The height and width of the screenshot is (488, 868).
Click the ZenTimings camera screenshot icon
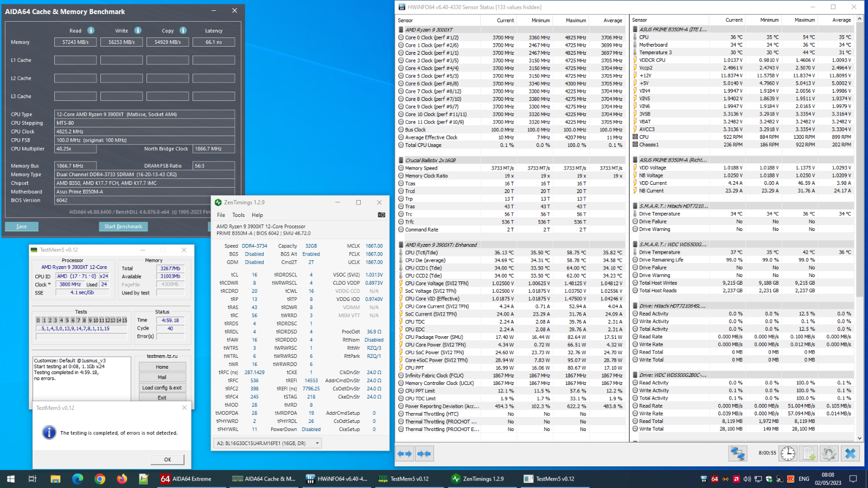point(381,215)
